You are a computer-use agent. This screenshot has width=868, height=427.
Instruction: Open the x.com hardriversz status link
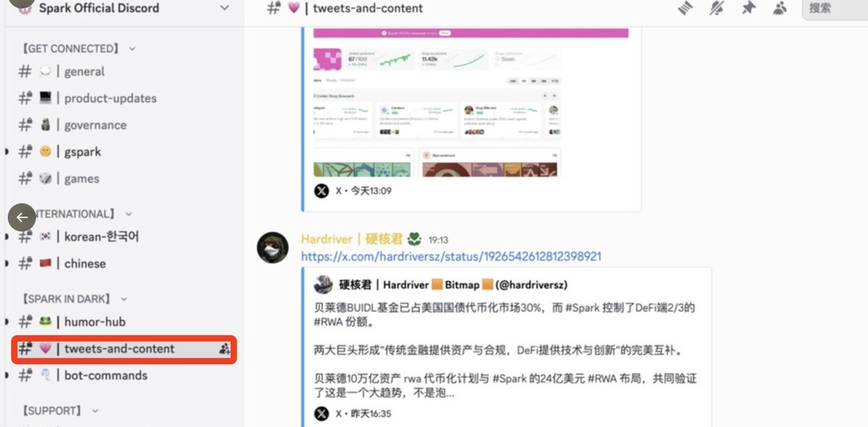[x=451, y=256]
